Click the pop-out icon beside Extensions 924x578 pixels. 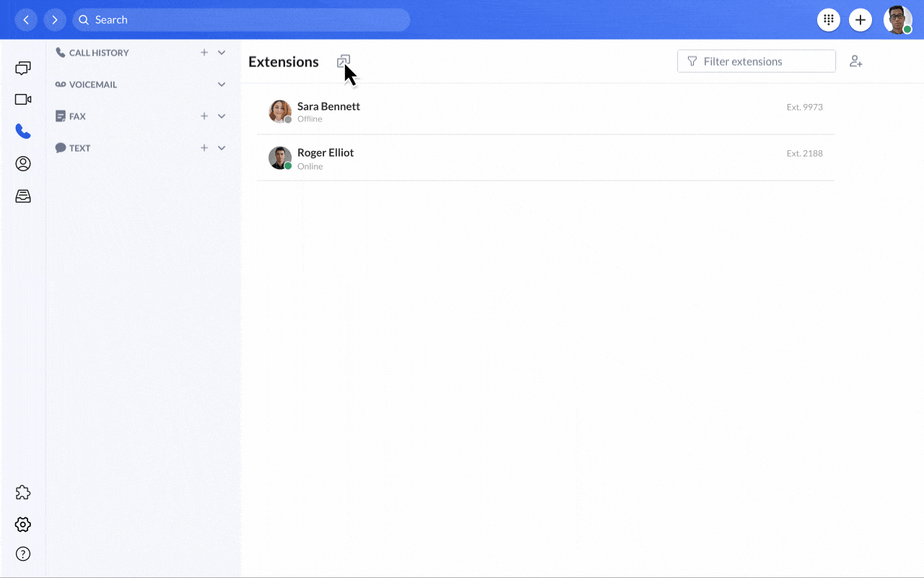344,62
